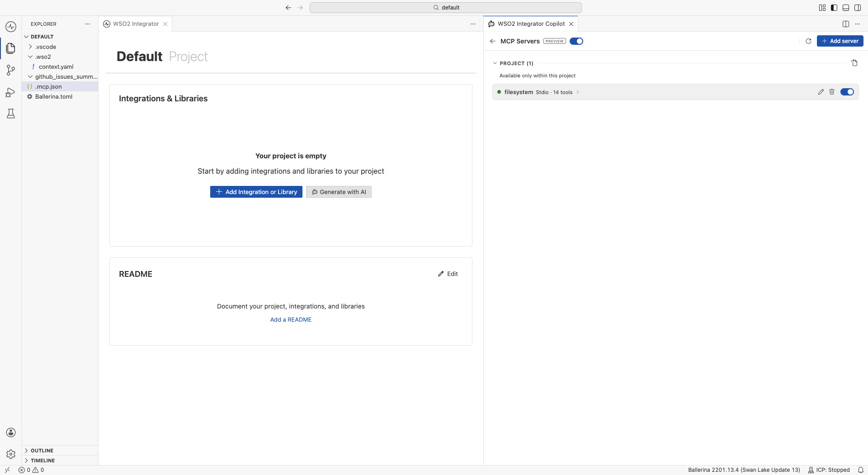Expand the TIMELINE section
Screen dimensions: 868x475
(26, 461)
